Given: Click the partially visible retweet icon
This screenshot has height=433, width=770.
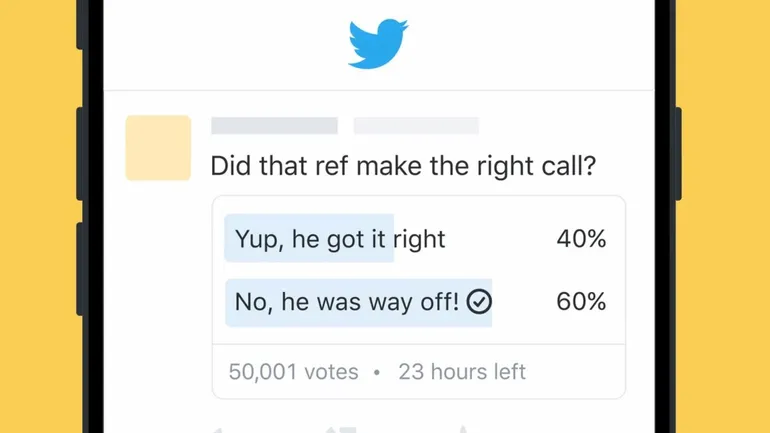Looking at the screenshot, I should click(340, 430).
